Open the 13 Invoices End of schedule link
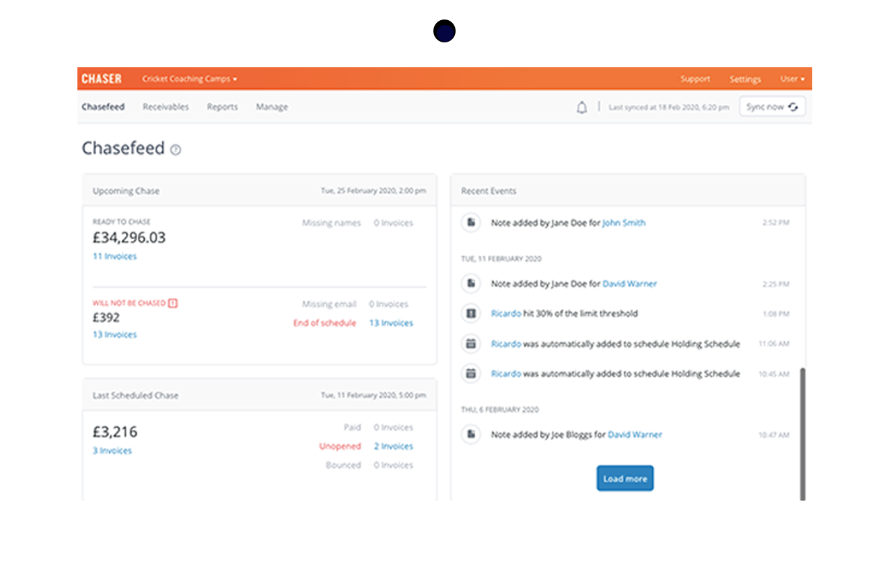 pyautogui.click(x=391, y=323)
